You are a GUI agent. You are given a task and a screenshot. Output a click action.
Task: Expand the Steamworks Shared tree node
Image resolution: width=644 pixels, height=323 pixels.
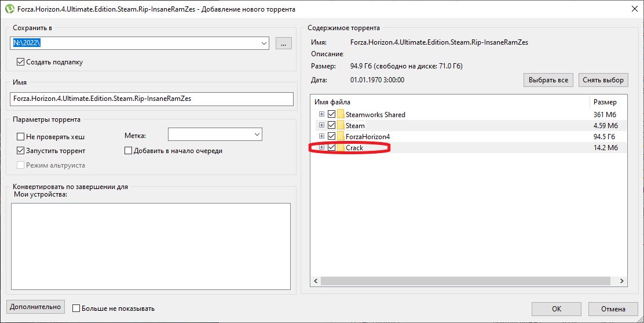pos(321,114)
